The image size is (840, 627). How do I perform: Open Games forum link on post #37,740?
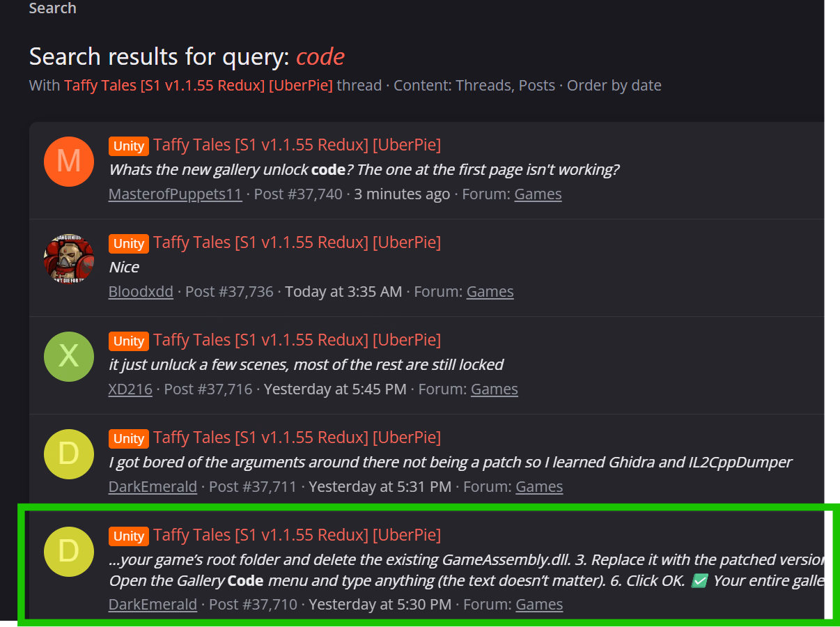[538, 194]
